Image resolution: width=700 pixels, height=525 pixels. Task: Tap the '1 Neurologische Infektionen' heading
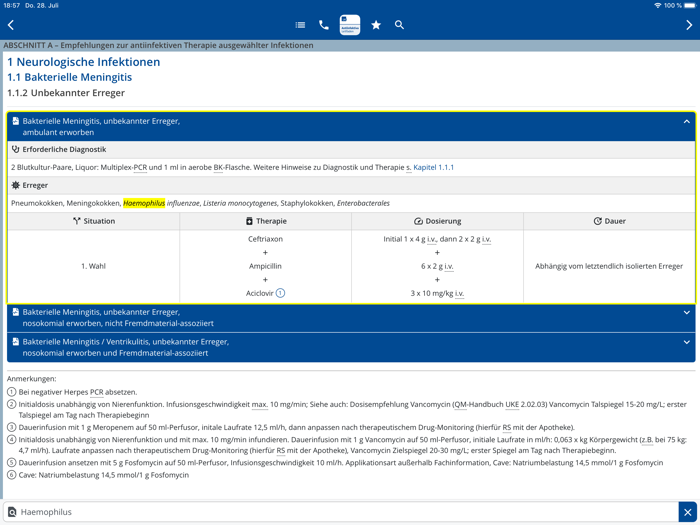point(83,62)
